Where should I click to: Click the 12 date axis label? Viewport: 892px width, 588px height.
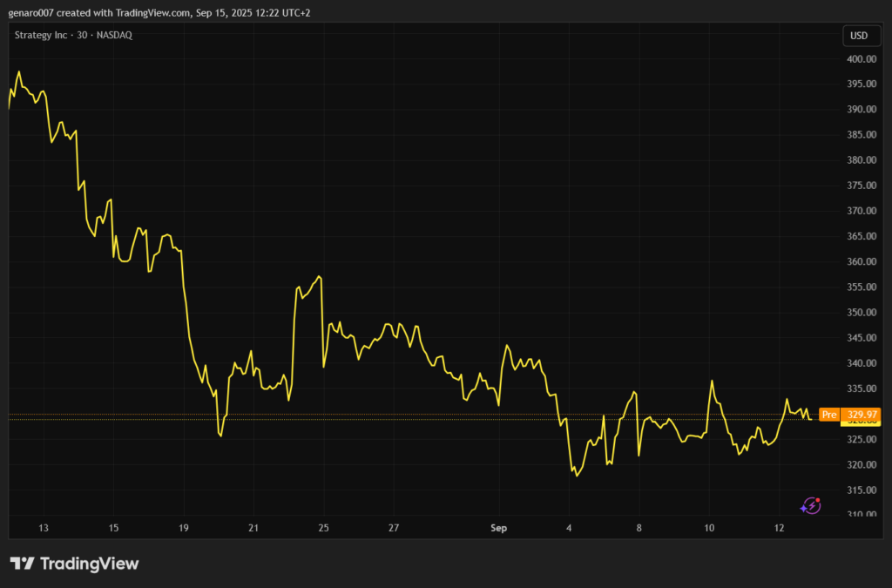[x=780, y=528]
